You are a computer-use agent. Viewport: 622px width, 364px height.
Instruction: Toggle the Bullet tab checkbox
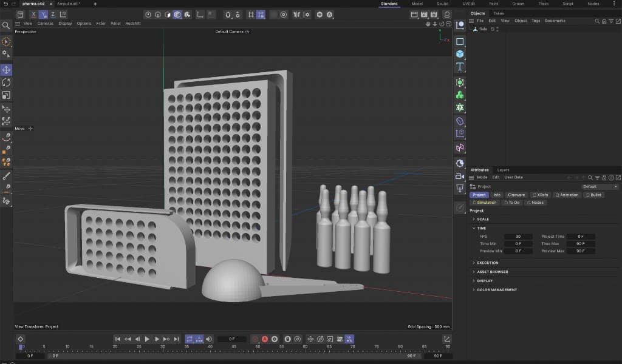pos(588,195)
